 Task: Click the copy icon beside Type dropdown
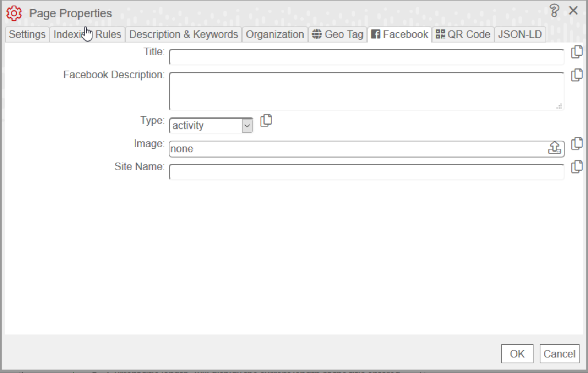pyautogui.click(x=266, y=121)
